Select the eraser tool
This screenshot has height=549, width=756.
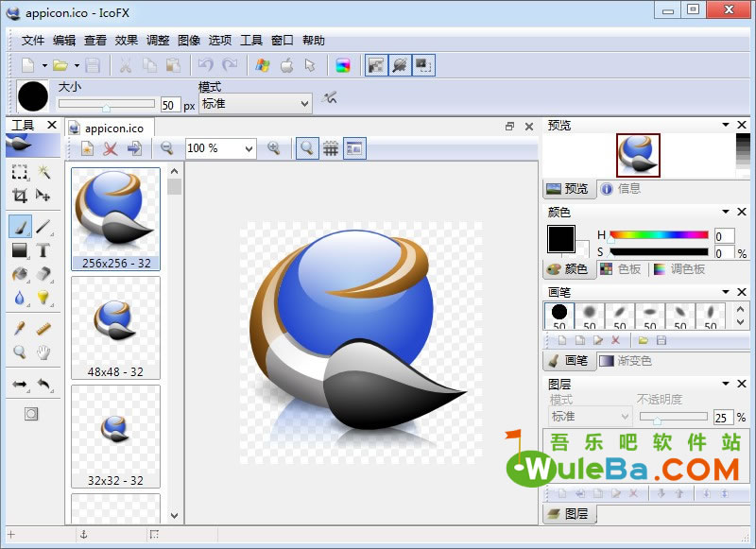point(43,274)
